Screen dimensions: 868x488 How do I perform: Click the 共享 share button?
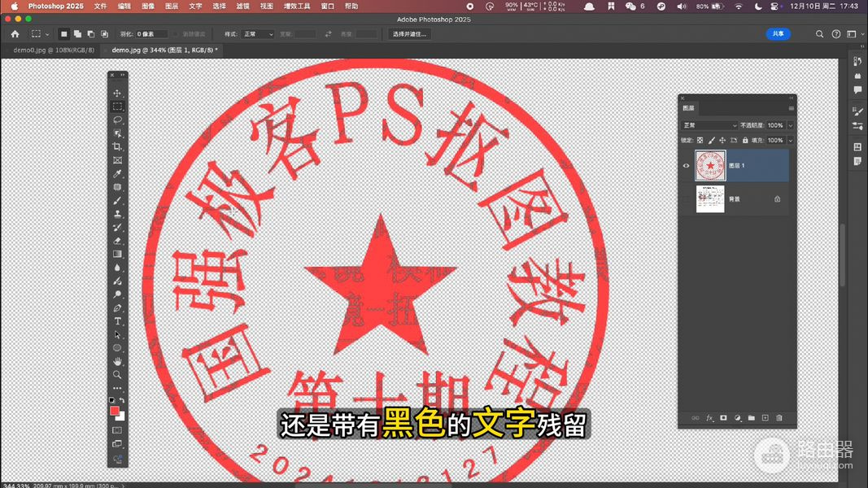779,33
